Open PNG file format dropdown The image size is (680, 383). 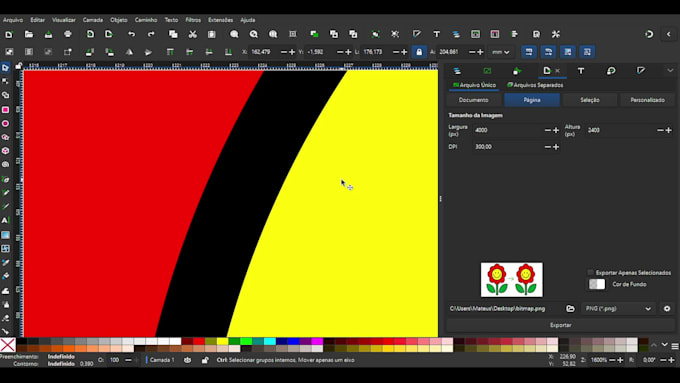click(x=618, y=309)
